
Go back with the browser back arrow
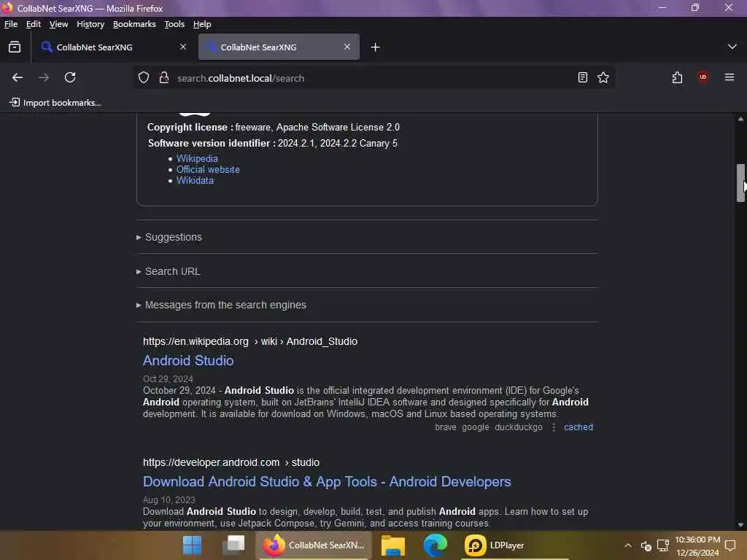click(18, 77)
